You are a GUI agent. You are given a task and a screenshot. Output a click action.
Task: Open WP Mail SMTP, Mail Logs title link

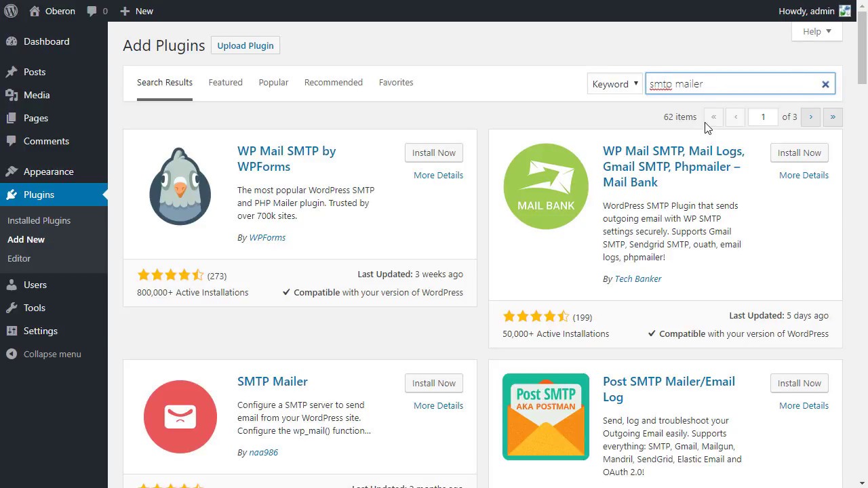[673, 167]
